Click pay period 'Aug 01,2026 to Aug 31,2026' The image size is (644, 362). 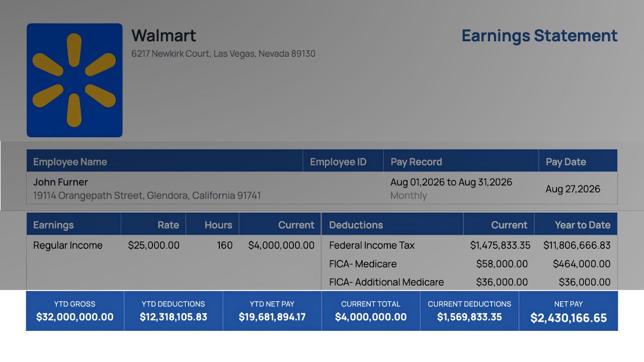[451, 182]
